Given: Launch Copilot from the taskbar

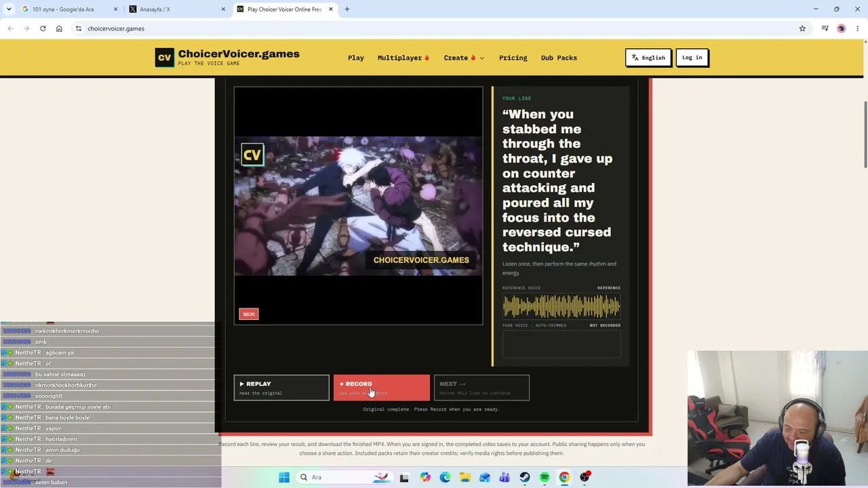Looking at the screenshot, I should point(425,477).
